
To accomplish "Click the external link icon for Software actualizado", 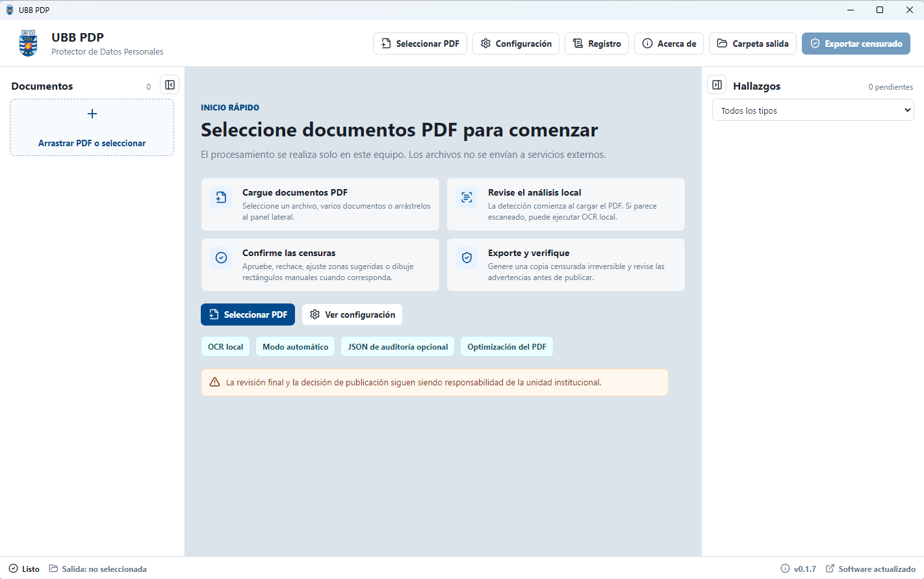I will pos(830,569).
